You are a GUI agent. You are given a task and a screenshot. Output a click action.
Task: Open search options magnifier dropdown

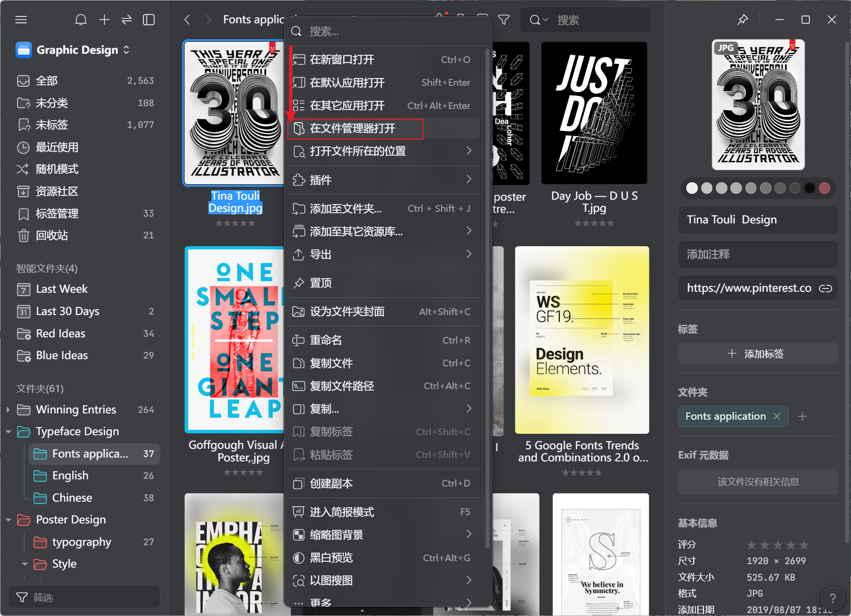pyautogui.click(x=538, y=20)
